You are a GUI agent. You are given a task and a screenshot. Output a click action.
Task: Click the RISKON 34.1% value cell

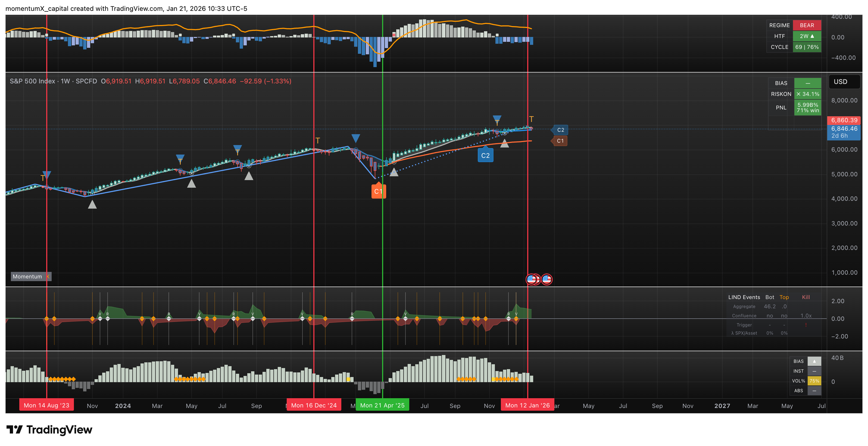coord(807,94)
